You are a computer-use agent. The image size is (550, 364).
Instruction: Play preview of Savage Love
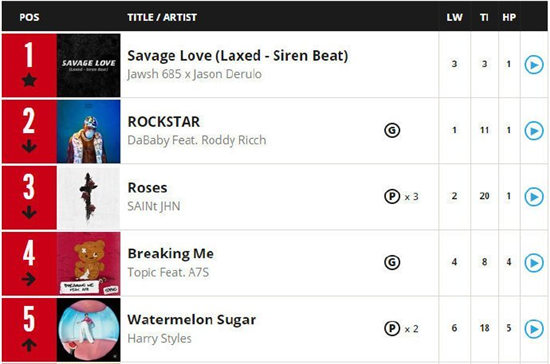tap(534, 65)
